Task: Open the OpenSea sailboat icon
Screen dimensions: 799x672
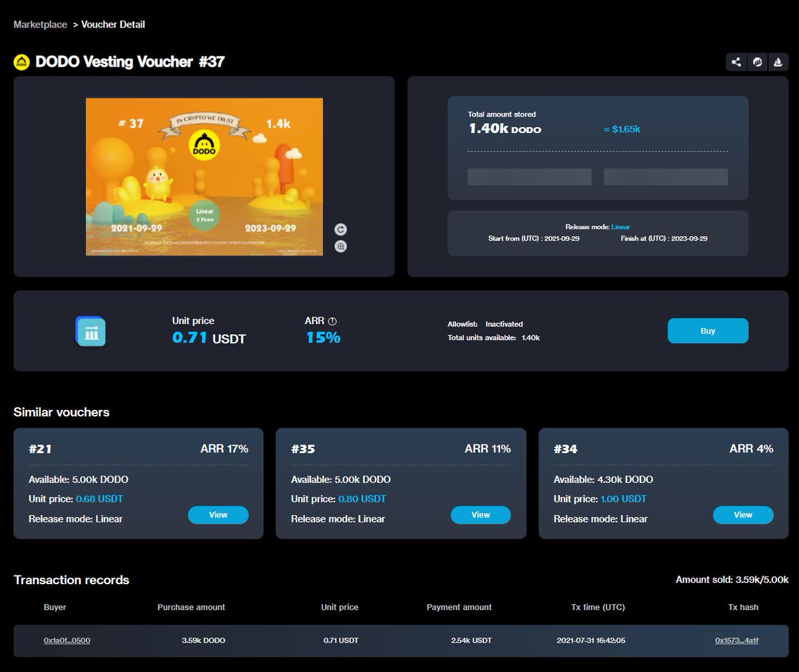Action: coord(778,62)
